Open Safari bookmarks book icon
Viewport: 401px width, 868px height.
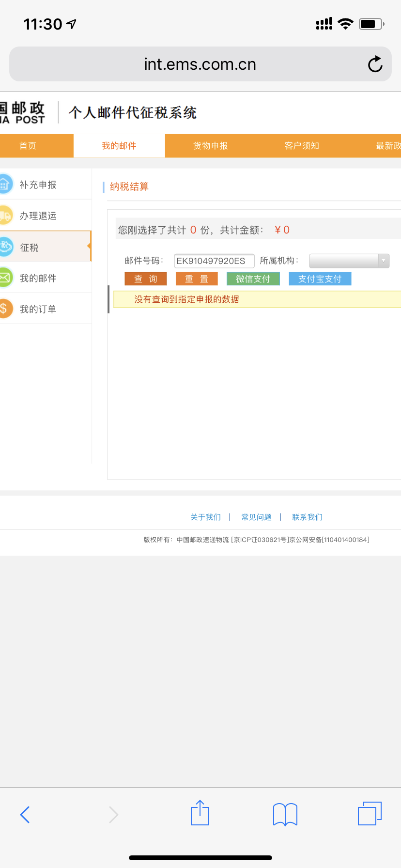[285, 814]
